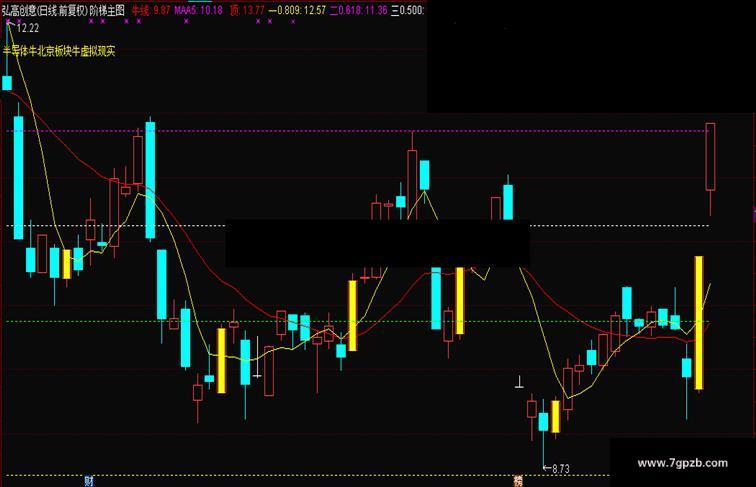Select the 牛线 9.87 indicator value
Image resolution: width=756 pixels, height=487 pixels.
pyautogui.click(x=151, y=10)
